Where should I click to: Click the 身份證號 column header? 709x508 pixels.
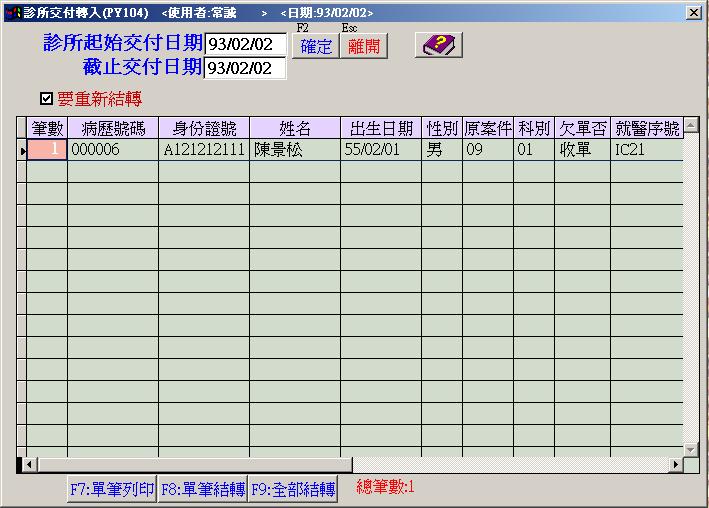[203, 128]
